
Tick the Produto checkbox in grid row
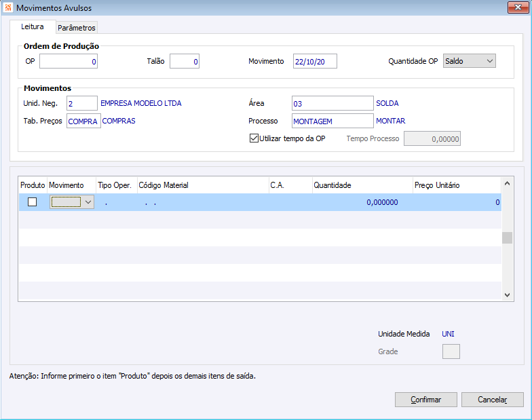click(33, 202)
